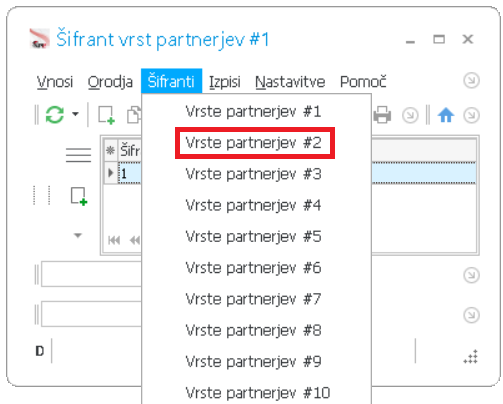
Task: Click the new record toolbar icon
Action: tap(106, 115)
